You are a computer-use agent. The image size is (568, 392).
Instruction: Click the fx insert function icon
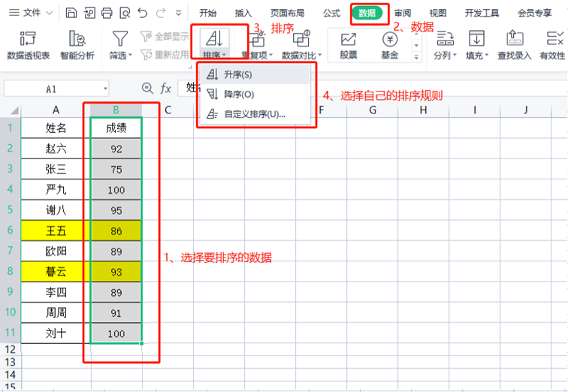(x=165, y=89)
